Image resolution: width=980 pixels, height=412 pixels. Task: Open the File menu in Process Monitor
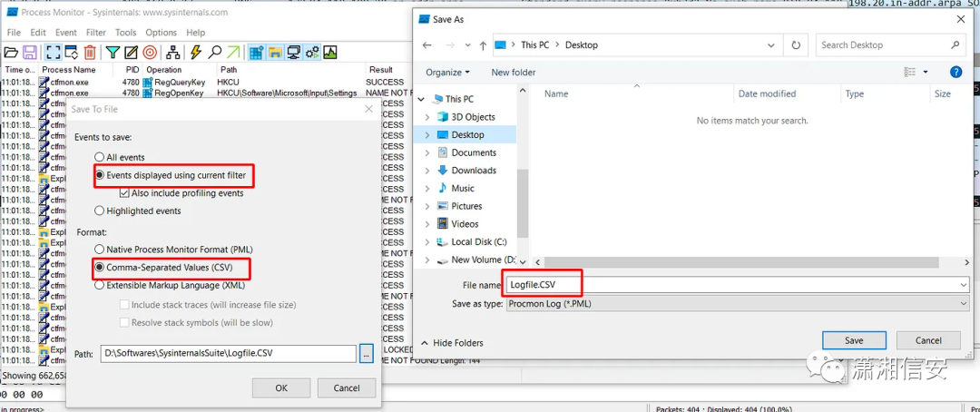point(14,33)
